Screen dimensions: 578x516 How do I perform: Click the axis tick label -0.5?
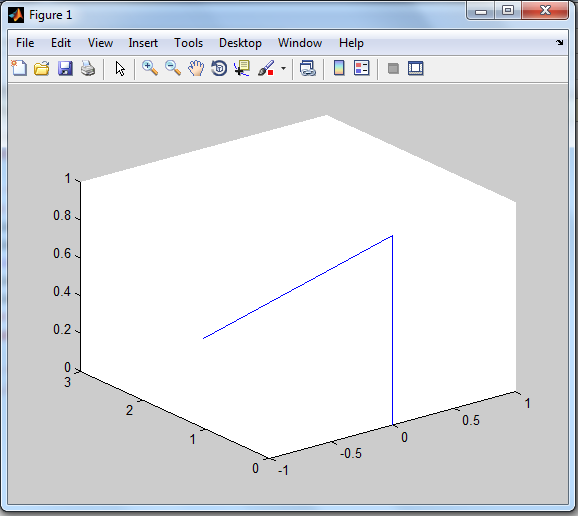351,453
